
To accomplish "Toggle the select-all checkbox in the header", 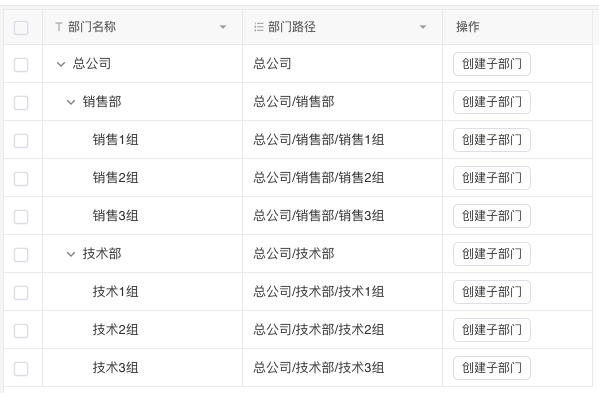I will (x=21, y=27).
